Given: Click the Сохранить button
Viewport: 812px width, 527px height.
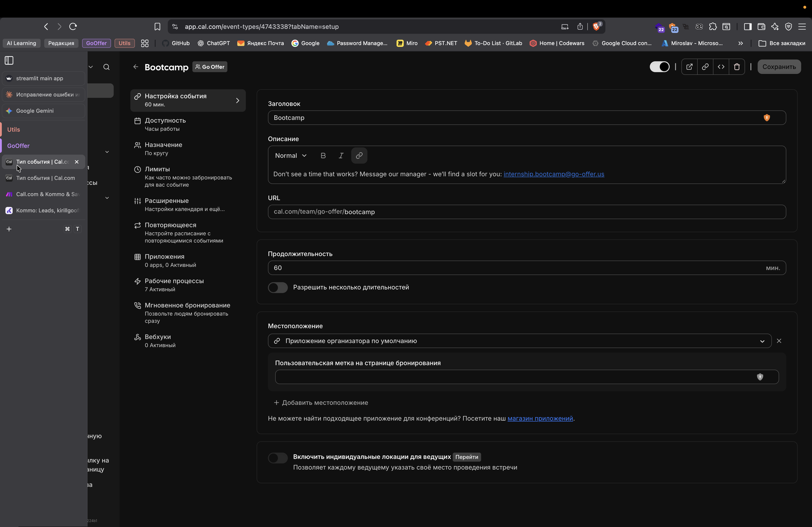Looking at the screenshot, I should click(779, 67).
